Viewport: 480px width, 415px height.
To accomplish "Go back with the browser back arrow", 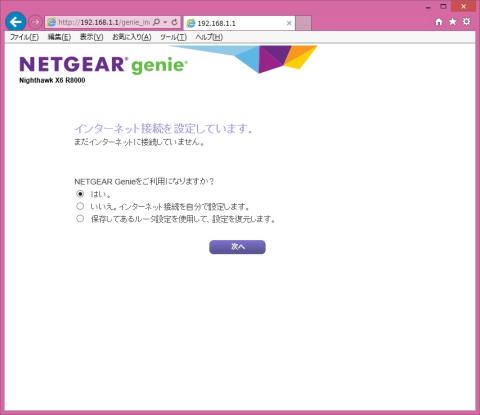I will [16, 22].
